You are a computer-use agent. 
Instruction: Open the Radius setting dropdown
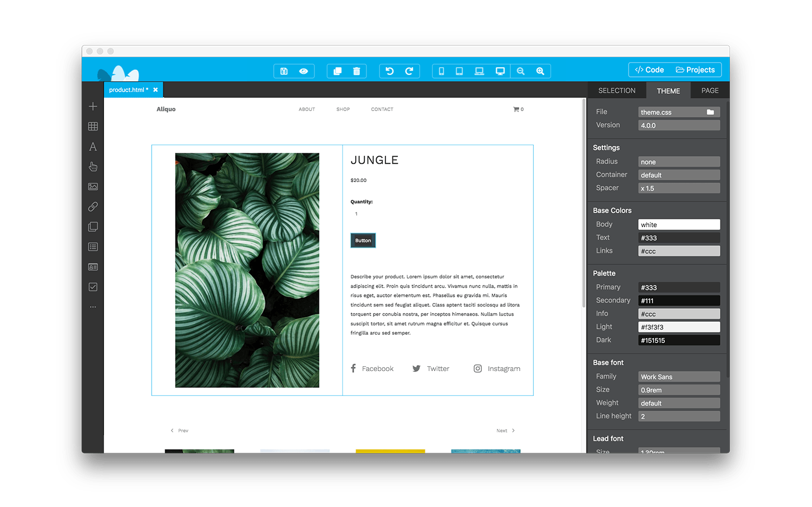point(679,161)
